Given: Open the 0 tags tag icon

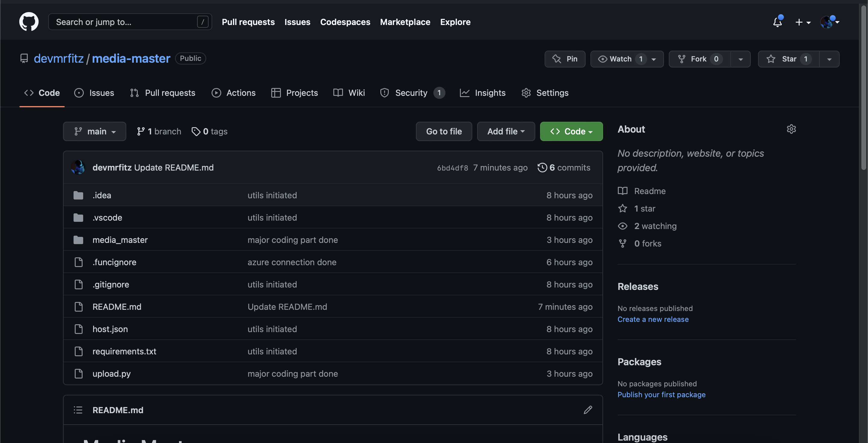Looking at the screenshot, I should tap(196, 131).
